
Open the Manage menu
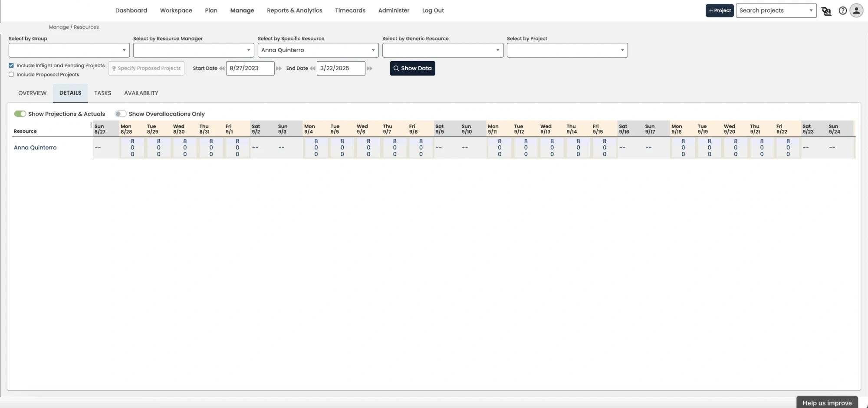tap(242, 10)
